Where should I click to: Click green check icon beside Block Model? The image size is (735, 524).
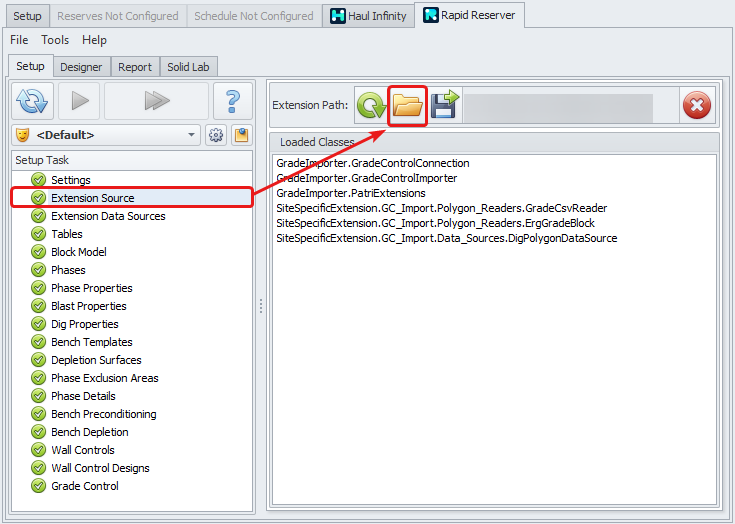pyautogui.click(x=38, y=252)
